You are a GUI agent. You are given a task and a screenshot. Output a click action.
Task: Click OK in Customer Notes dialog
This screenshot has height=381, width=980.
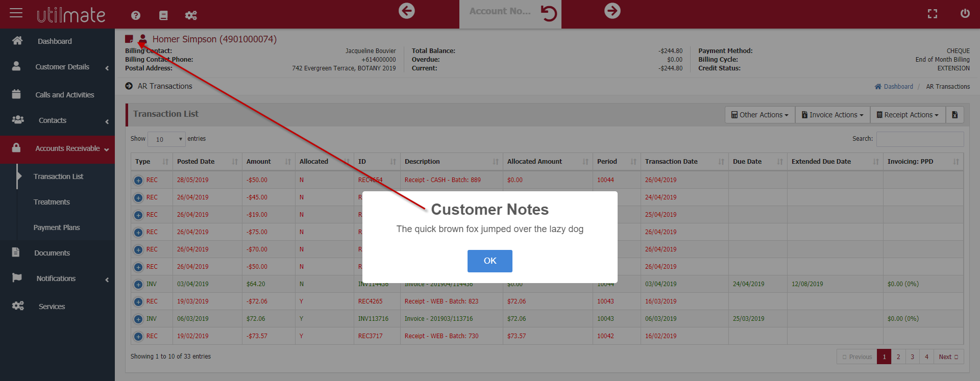(489, 261)
